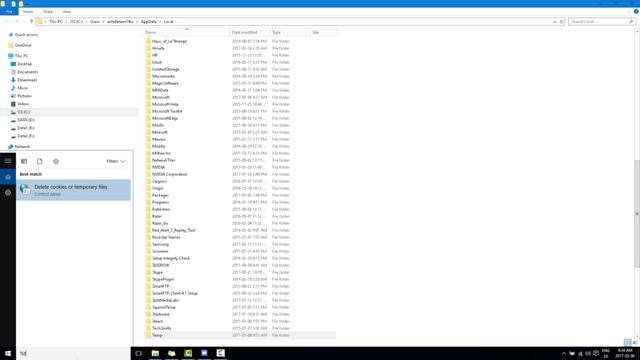Click the Intuit folder icon
Image resolution: width=640 pixels, height=360 pixels.
[148, 62]
